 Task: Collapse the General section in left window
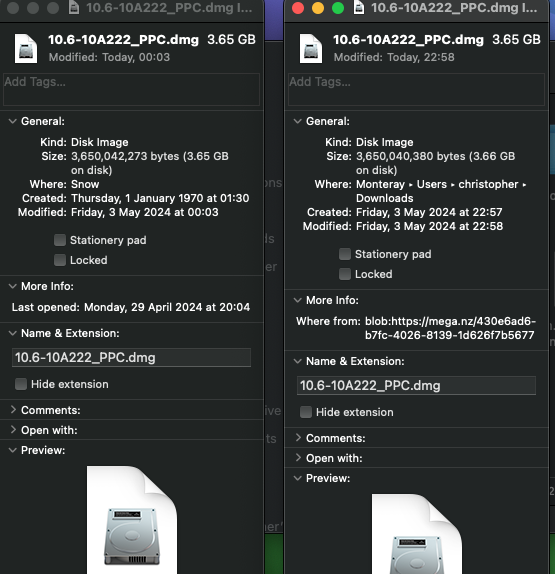tap(13, 121)
